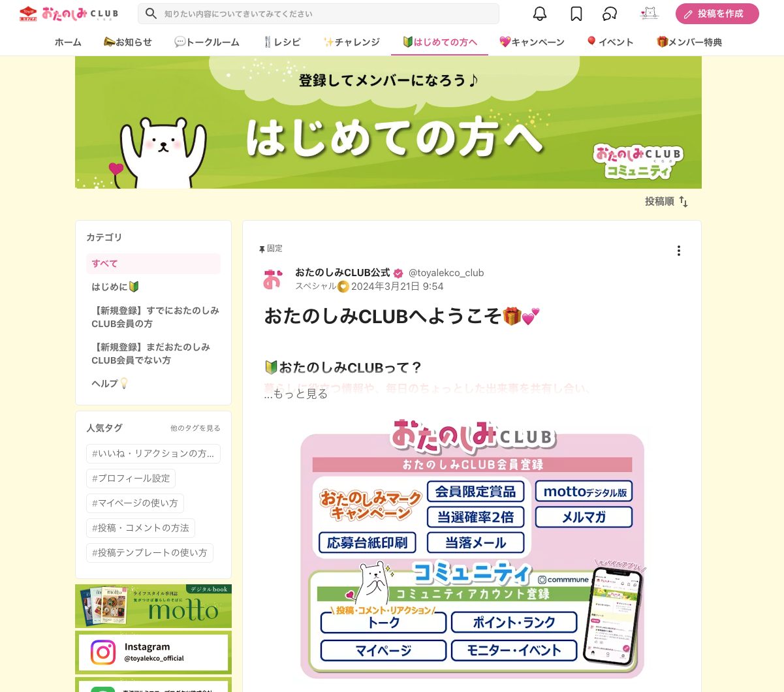The height and width of the screenshot is (692, 784).
Task: Open the post options three-dot menu
Action: point(679,251)
